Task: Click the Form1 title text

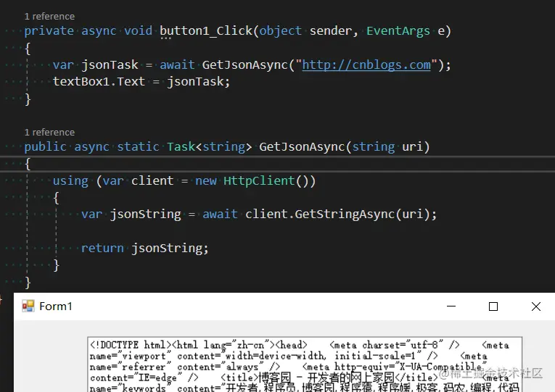Action: coord(56,306)
